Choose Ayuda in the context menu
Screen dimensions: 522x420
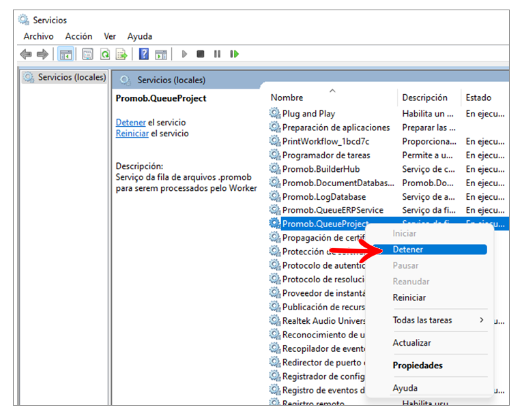(x=405, y=388)
